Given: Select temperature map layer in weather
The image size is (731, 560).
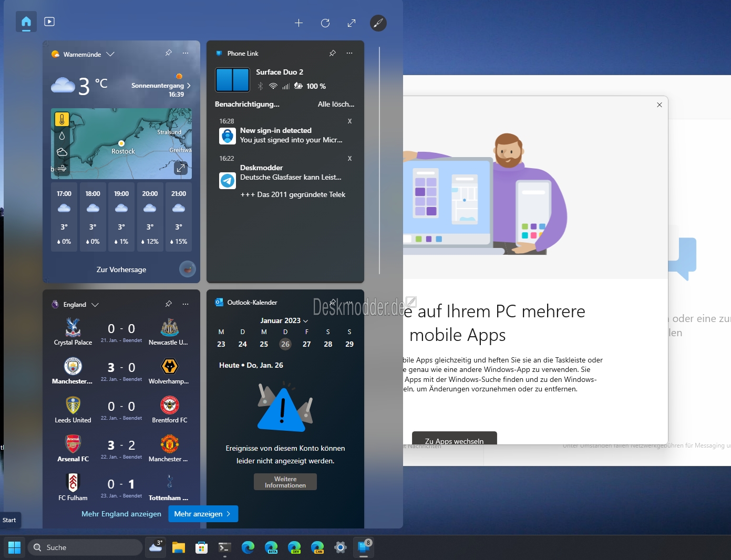Looking at the screenshot, I should [x=62, y=119].
